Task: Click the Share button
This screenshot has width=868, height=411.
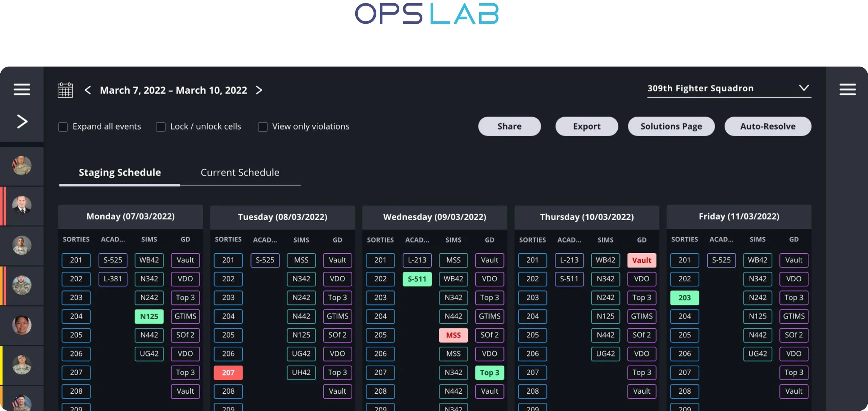Action: (x=509, y=126)
